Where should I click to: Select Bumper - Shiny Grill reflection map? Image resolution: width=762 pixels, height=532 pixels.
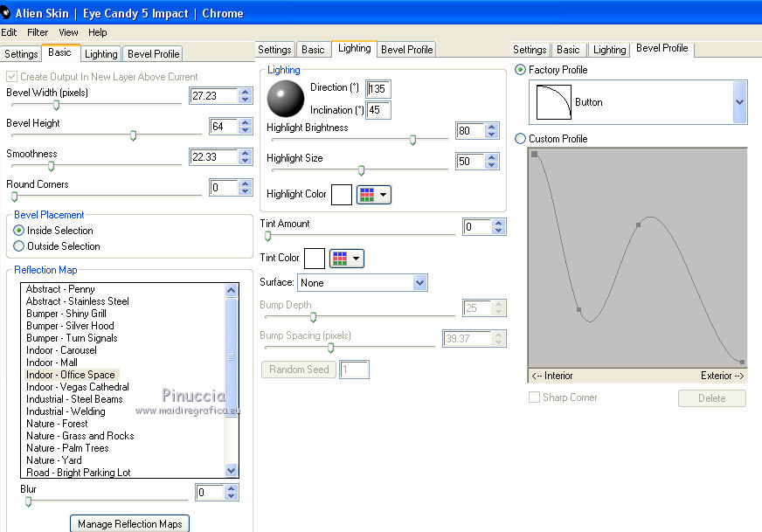coord(66,314)
